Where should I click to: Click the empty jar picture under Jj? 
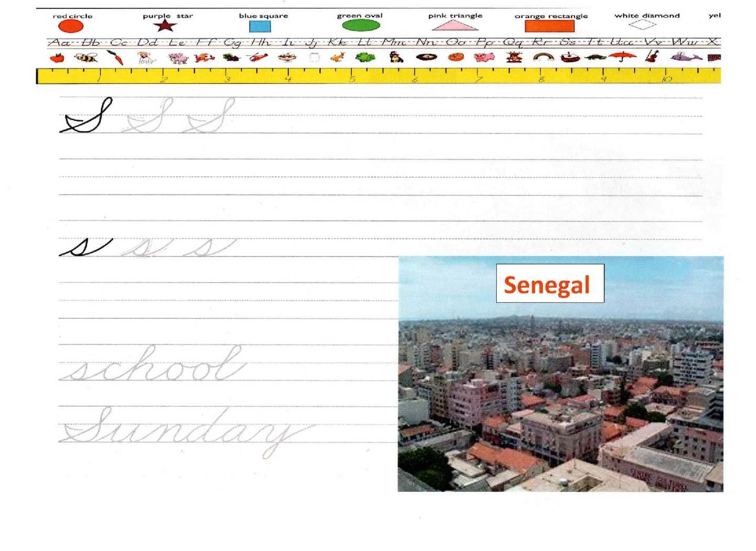(x=314, y=57)
